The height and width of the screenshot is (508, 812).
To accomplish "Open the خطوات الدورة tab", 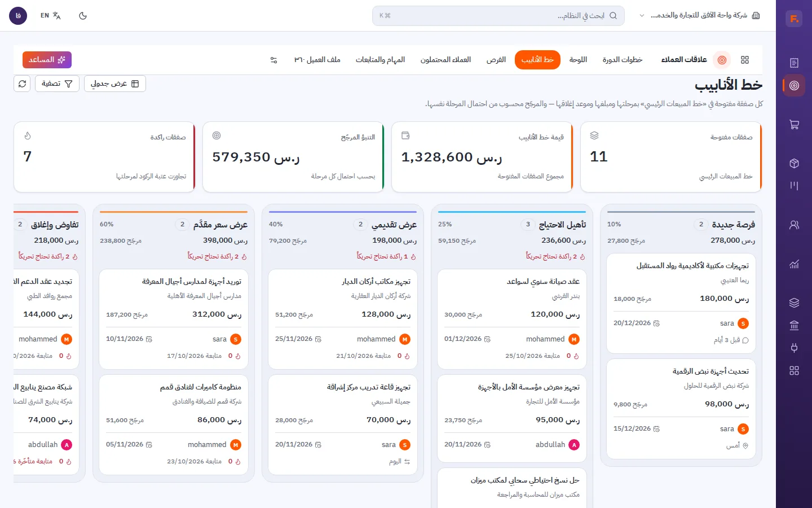I will 623,60.
